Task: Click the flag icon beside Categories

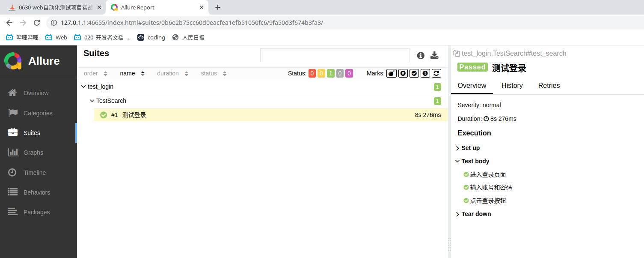Action: tap(13, 113)
